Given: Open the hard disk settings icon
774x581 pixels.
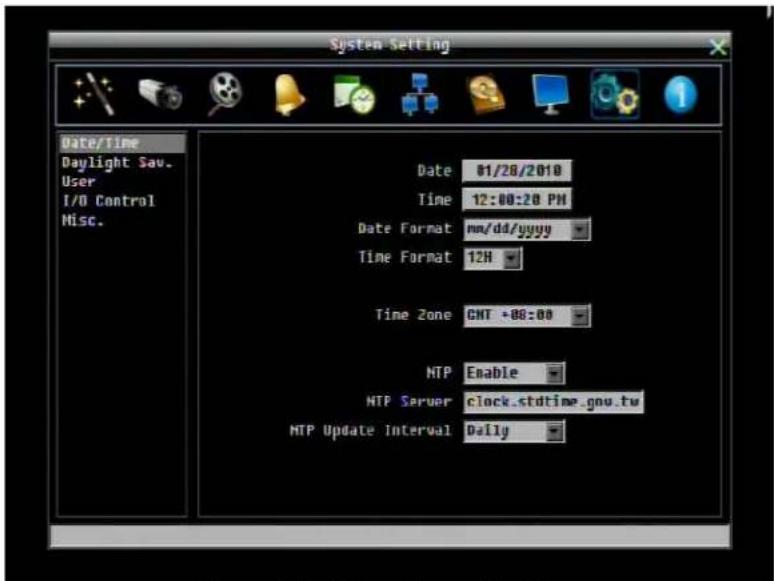Looking at the screenshot, I should click(x=486, y=94).
